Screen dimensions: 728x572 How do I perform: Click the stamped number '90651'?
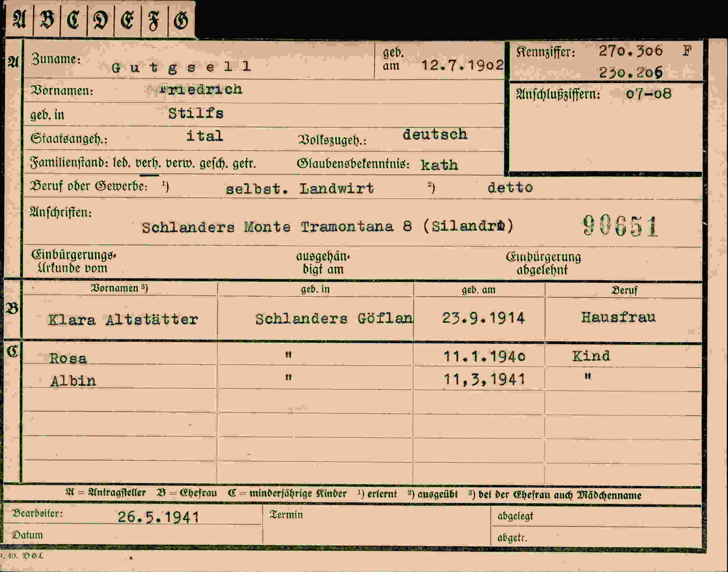[x=620, y=226]
